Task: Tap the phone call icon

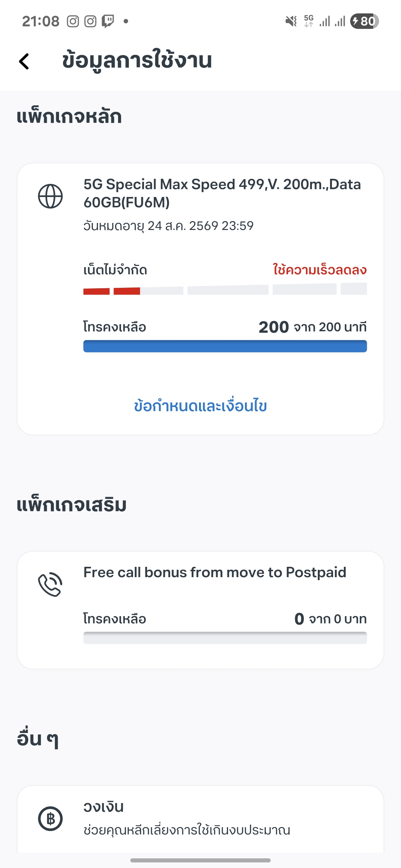Action: pyautogui.click(x=50, y=584)
